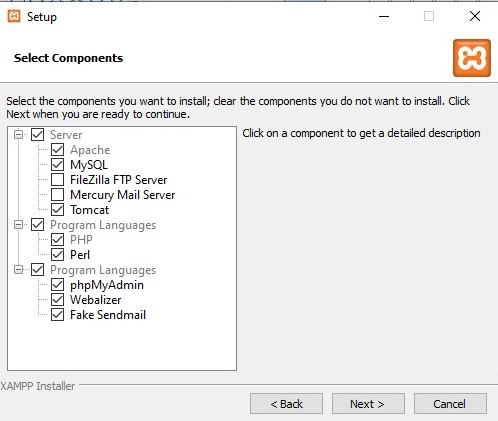Toggle the Fake Sendmail checkbox
The width and height of the screenshot is (498, 421).
pyautogui.click(x=58, y=315)
